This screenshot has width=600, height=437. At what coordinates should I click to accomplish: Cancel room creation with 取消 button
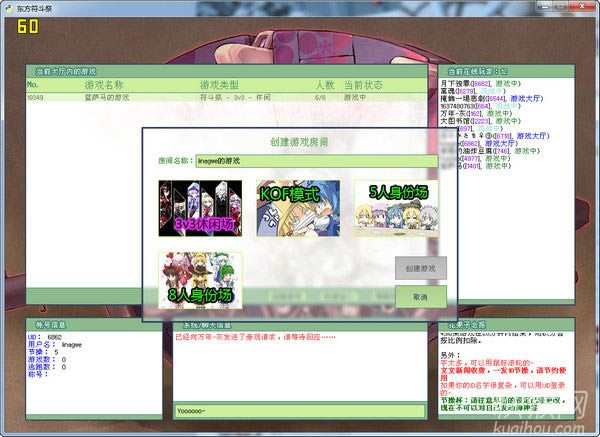(420, 297)
